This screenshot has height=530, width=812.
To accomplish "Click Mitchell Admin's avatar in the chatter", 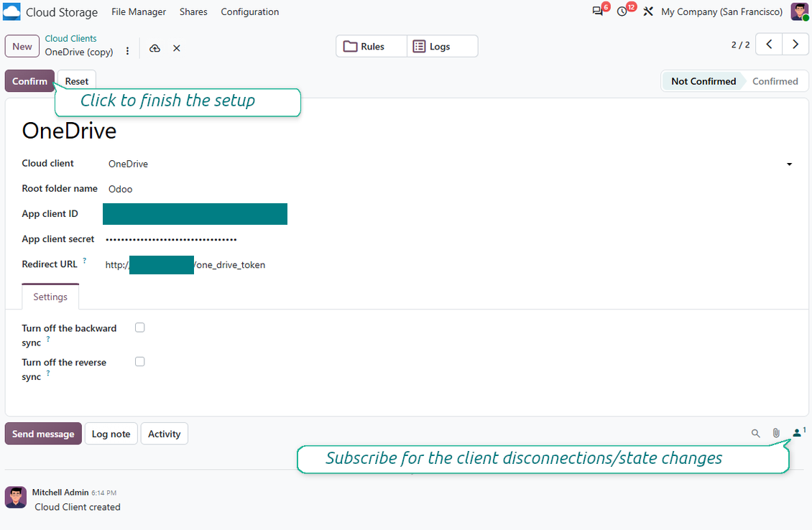I will click(16, 498).
